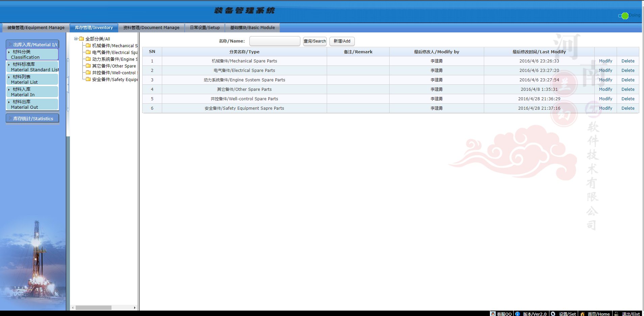Screen dimensions: 644x316
Task: Click the folder icon for Mechanical spare parts
Action: (88, 46)
